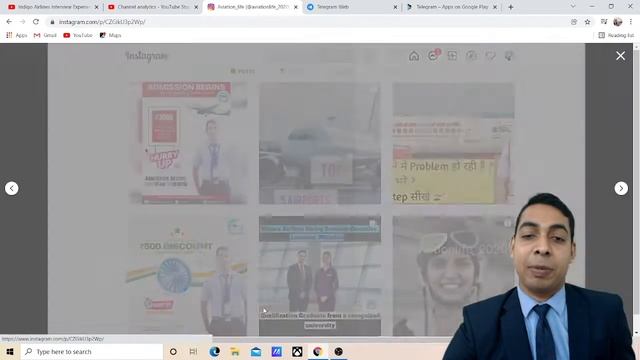Open the Hindi 'Problem' text post thumbnail
The height and width of the screenshot is (360, 640).
453,142
